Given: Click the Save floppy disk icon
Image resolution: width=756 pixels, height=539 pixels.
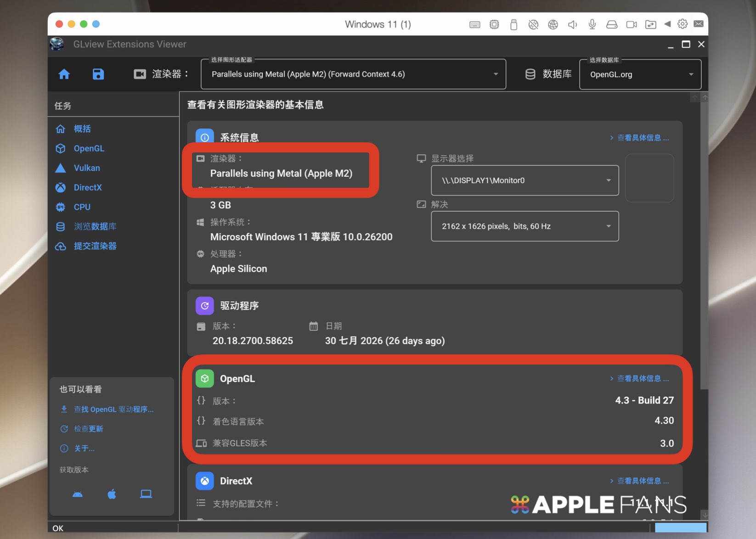Looking at the screenshot, I should tap(98, 74).
